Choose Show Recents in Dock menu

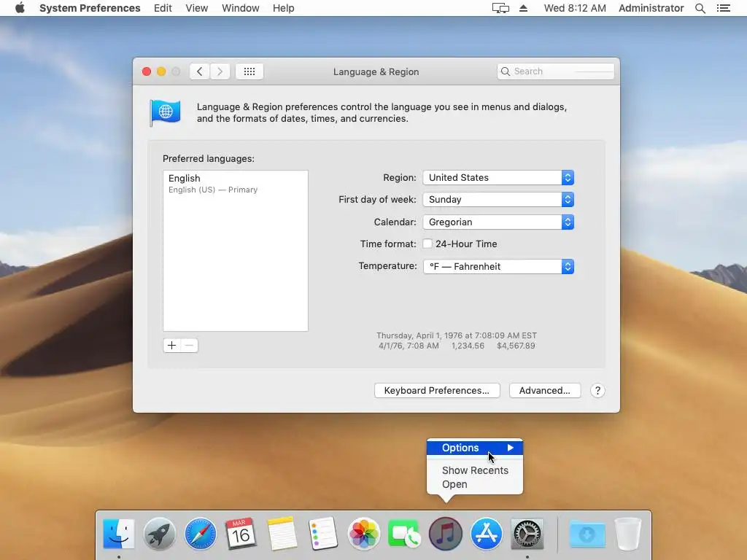point(474,470)
